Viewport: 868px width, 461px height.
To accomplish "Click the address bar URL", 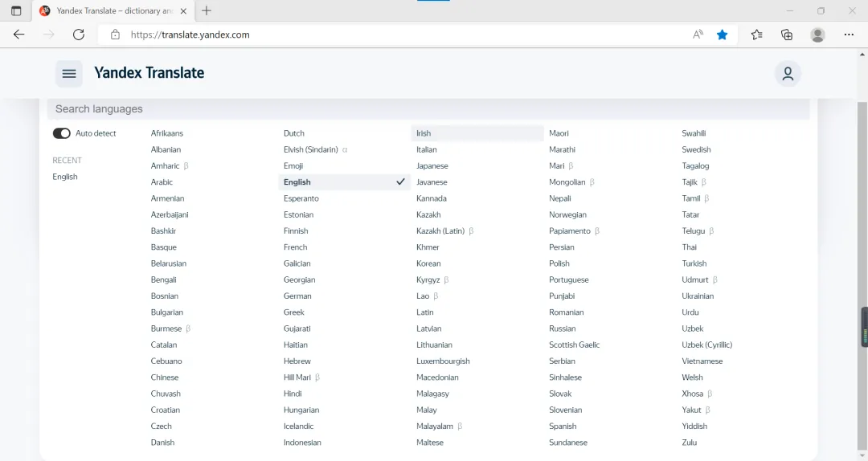I will tap(190, 35).
